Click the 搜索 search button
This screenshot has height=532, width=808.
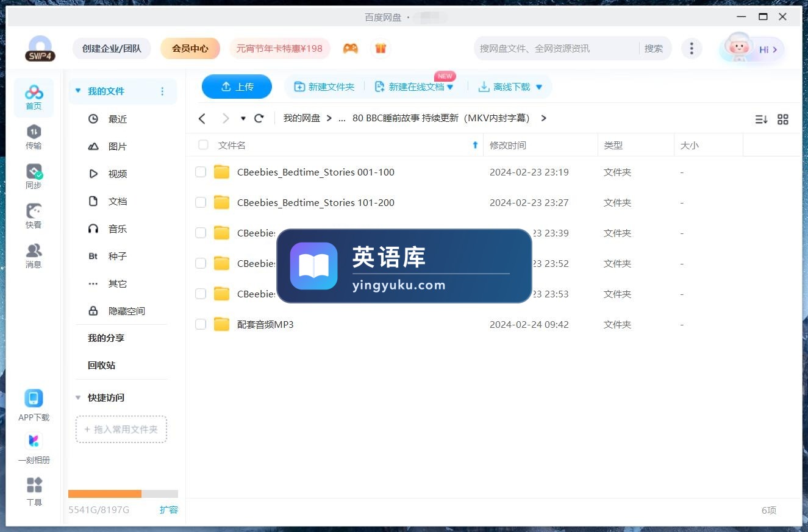pos(654,49)
